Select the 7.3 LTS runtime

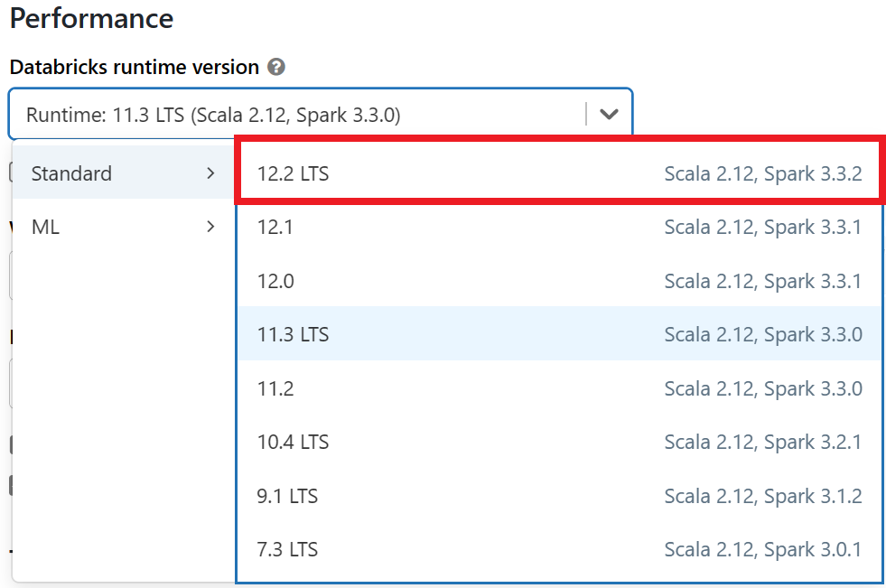287,549
